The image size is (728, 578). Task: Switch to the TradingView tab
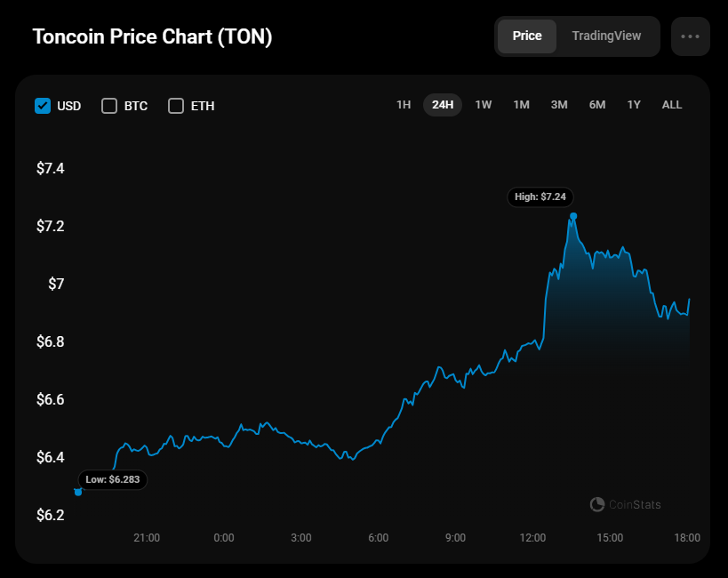(x=606, y=36)
